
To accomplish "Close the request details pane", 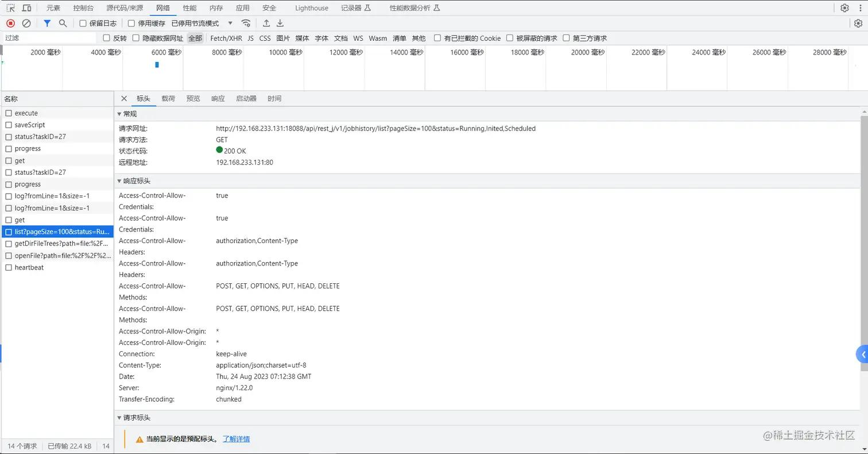I will tap(124, 98).
